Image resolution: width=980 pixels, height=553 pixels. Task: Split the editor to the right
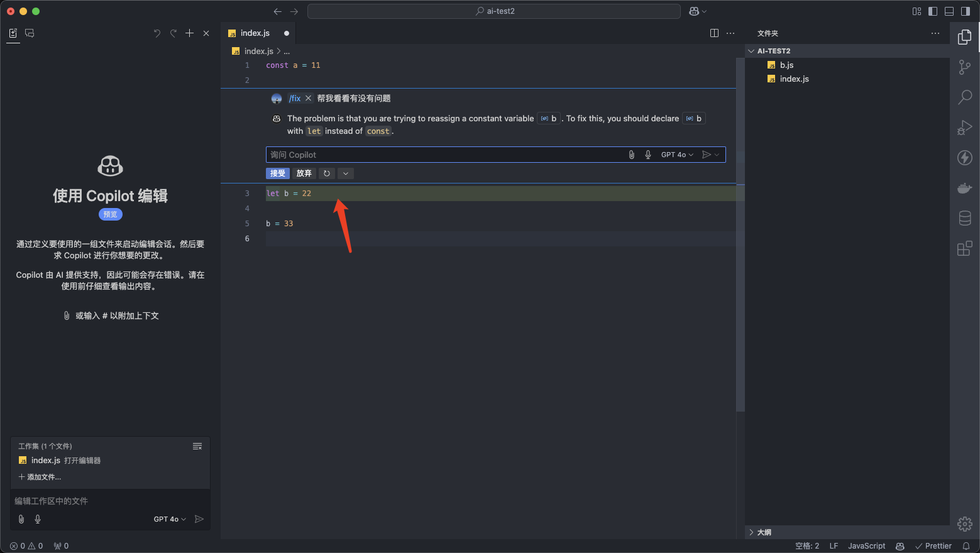[x=714, y=33]
